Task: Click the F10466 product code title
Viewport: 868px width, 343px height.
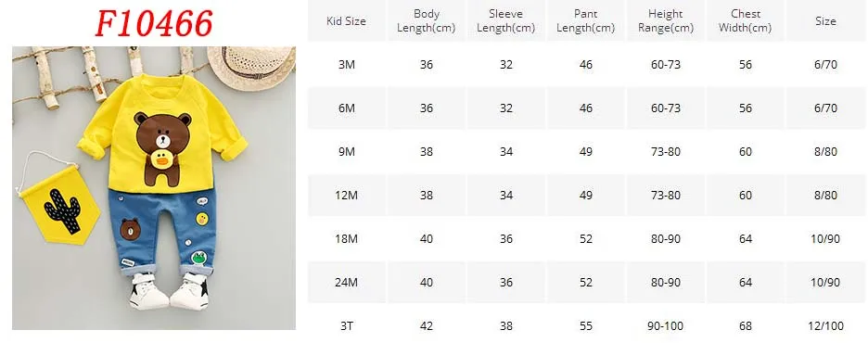Action: [x=153, y=23]
